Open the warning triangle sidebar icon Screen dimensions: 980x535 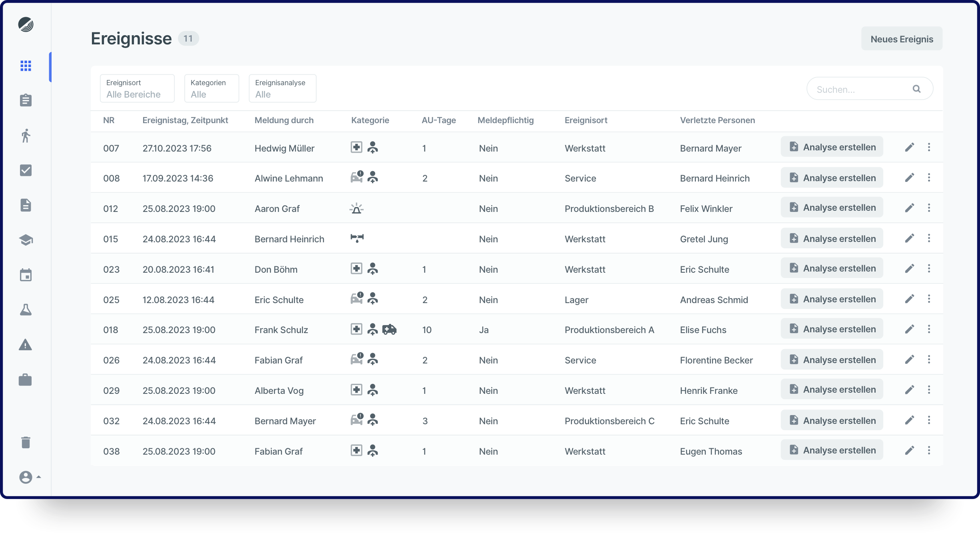(26, 345)
